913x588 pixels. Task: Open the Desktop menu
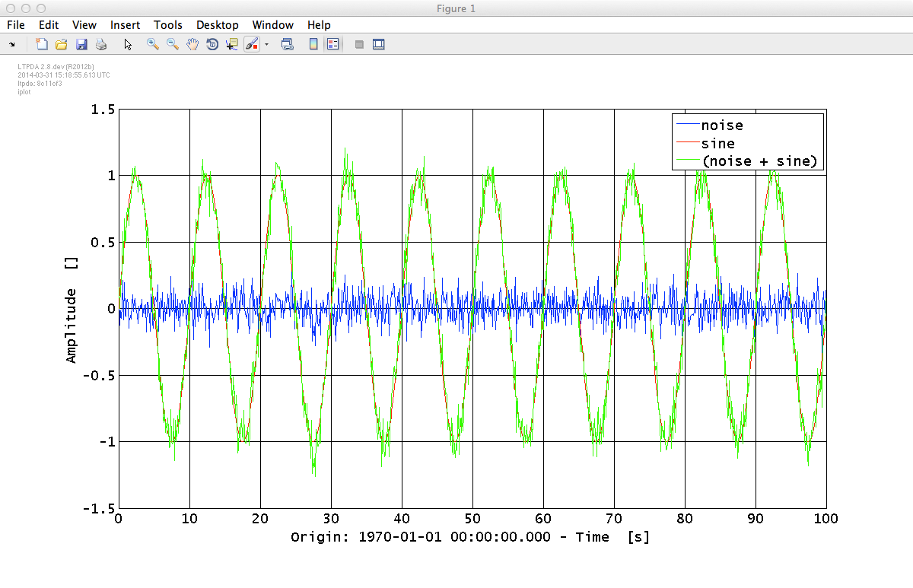click(x=217, y=25)
